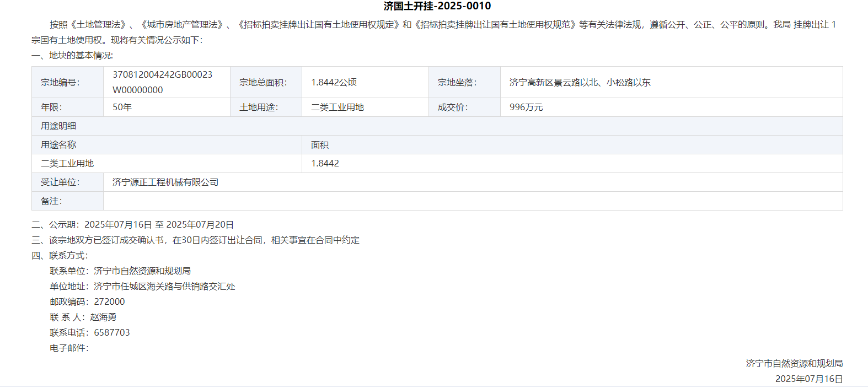Select transferee "济宁源正工程机械有限公司"
This screenshot has height=388, width=868.
click(x=165, y=182)
